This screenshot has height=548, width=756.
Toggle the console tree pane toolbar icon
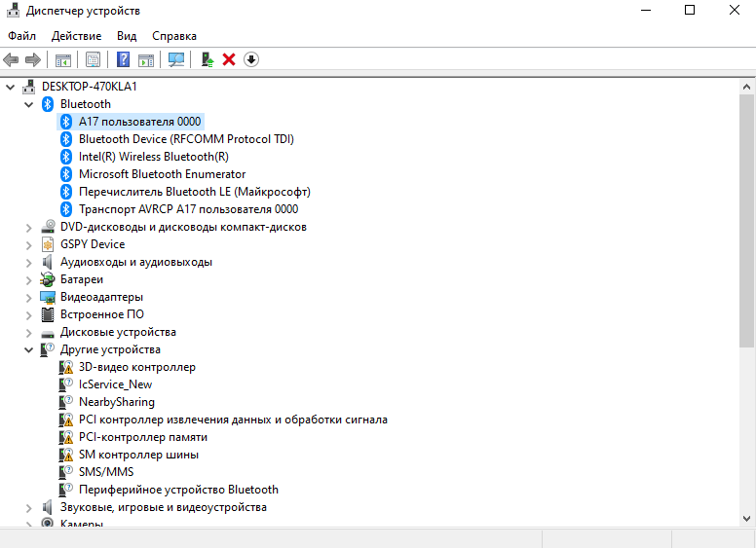coord(63,59)
